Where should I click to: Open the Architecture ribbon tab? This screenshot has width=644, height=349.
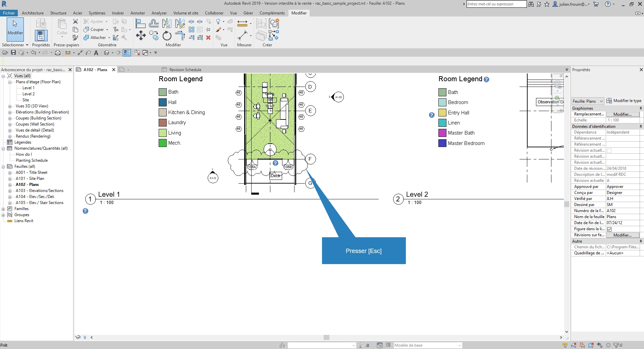pyautogui.click(x=33, y=13)
